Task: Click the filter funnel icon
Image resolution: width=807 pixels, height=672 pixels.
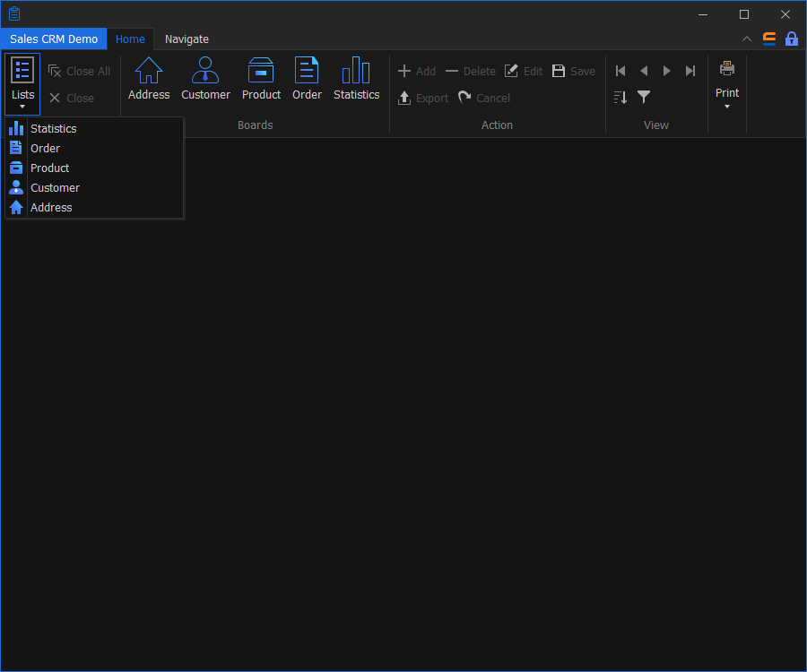Action: click(644, 97)
